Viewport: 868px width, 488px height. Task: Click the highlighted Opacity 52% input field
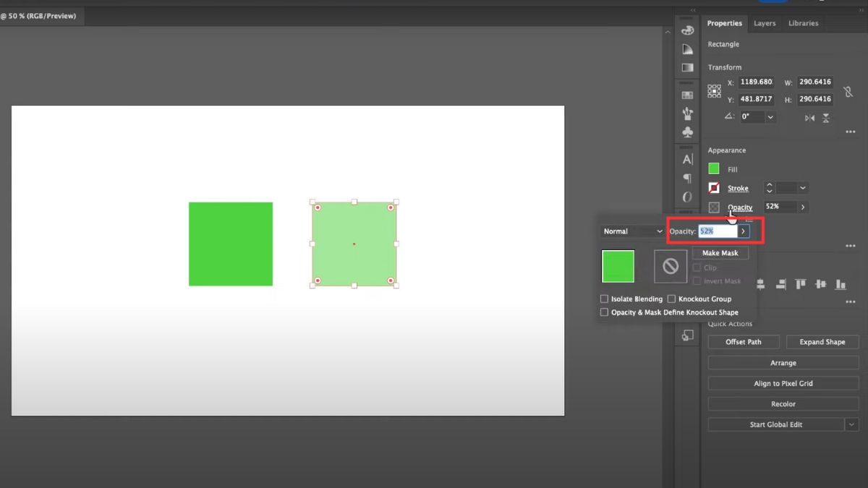718,231
